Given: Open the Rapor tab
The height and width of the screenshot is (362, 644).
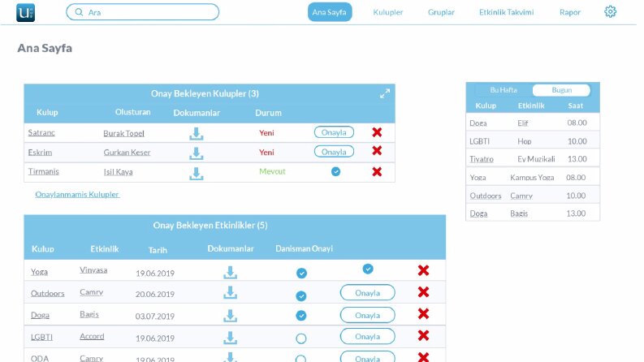Looking at the screenshot, I should 570,12.
